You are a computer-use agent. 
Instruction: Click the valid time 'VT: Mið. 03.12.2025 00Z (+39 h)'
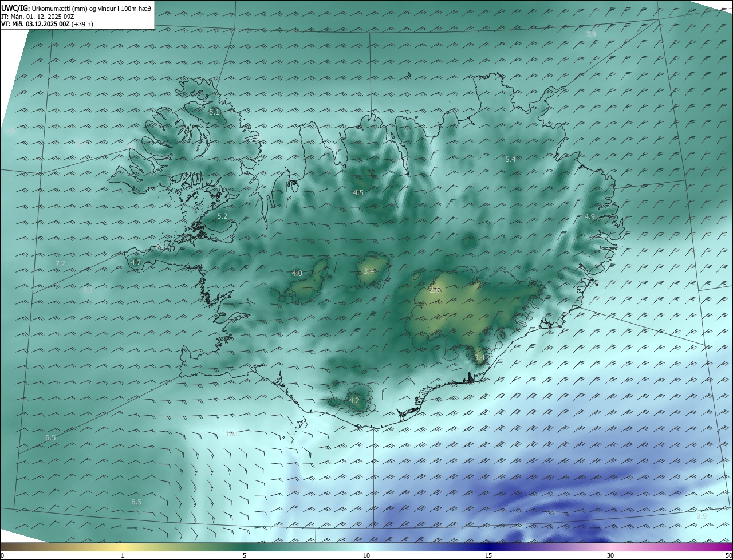coord(48,24)
